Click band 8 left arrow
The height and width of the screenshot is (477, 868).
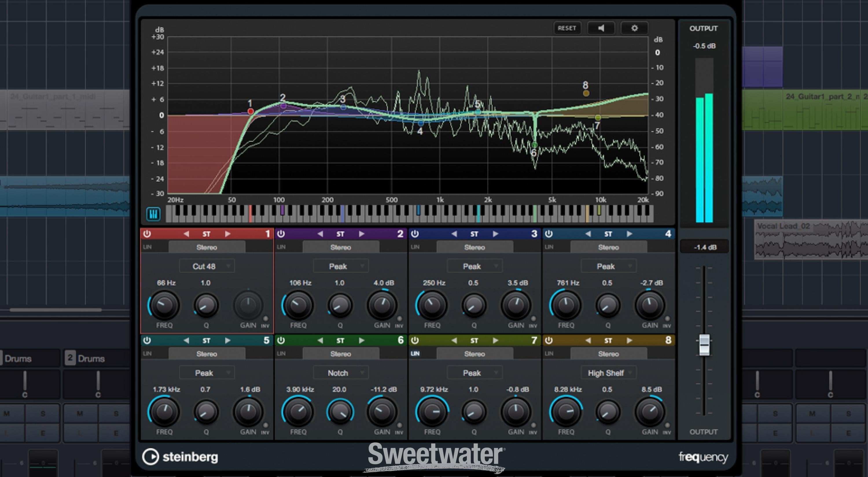tap(588, 340)
